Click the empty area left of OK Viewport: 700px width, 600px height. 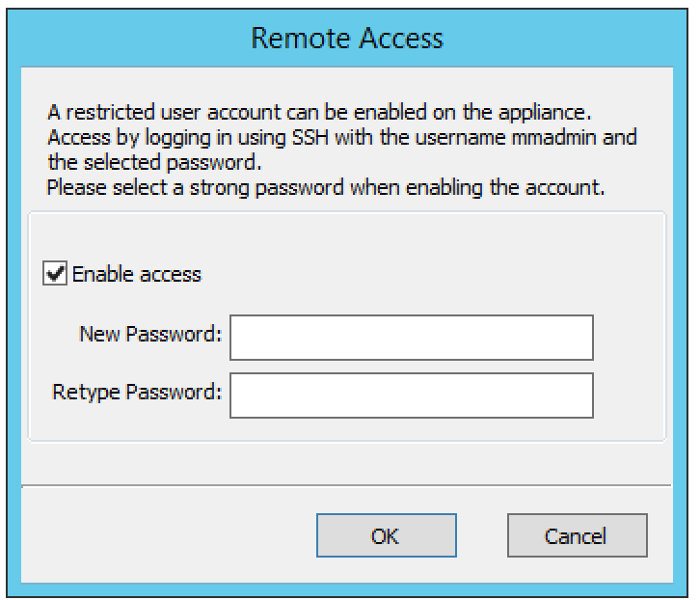[x=174, y=535]
